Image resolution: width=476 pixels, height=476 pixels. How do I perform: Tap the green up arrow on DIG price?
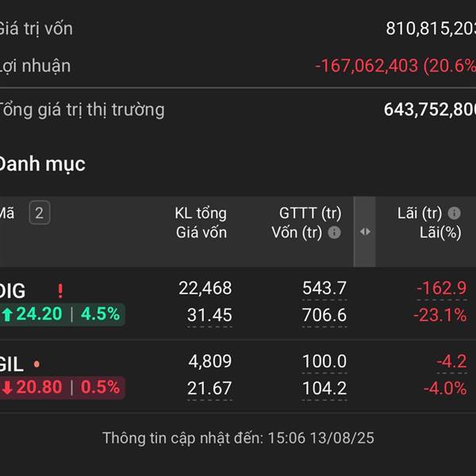7,314
